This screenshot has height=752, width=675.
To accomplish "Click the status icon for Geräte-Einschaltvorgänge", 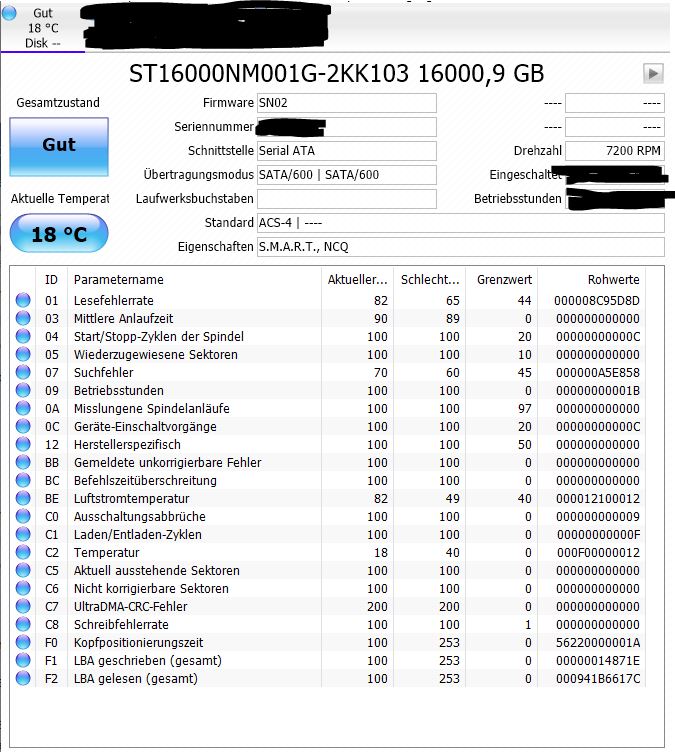I will pyautogui.click(x=23, y=426).
